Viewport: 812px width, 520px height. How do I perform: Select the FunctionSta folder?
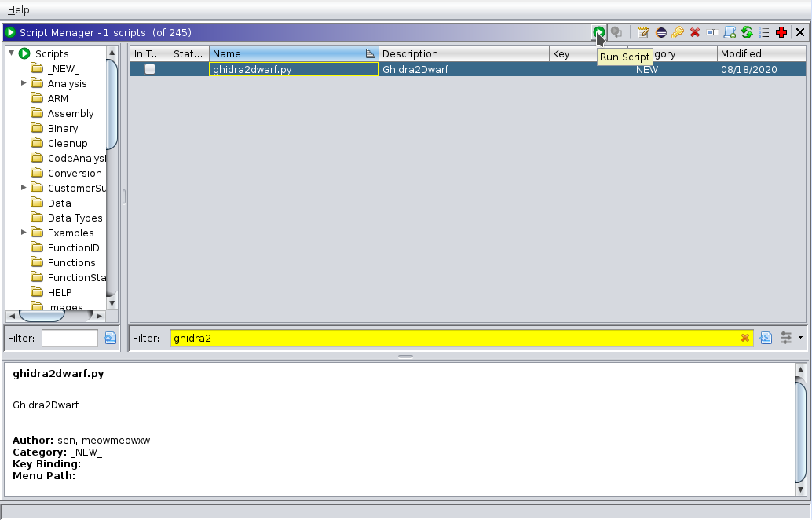[x=77, y=278]
